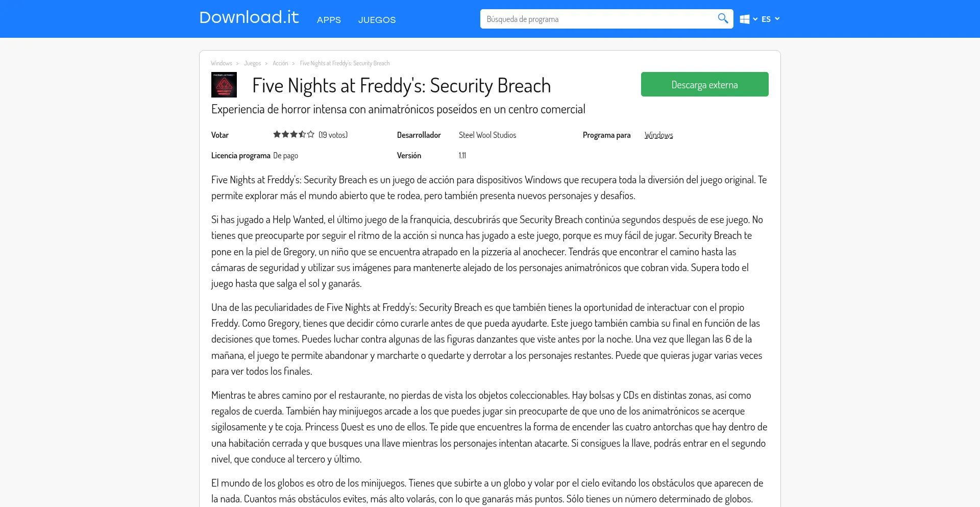Image resolution: width=980 pixels, height=507 pixels.
Task: Open the Windows link under Programa para
Action: [658, 134]
